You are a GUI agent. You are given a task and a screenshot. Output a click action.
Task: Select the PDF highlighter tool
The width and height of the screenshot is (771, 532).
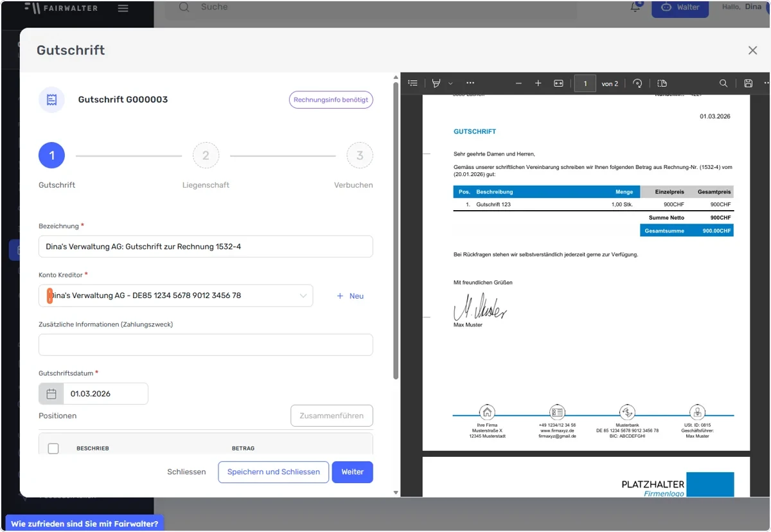(436, 84)
